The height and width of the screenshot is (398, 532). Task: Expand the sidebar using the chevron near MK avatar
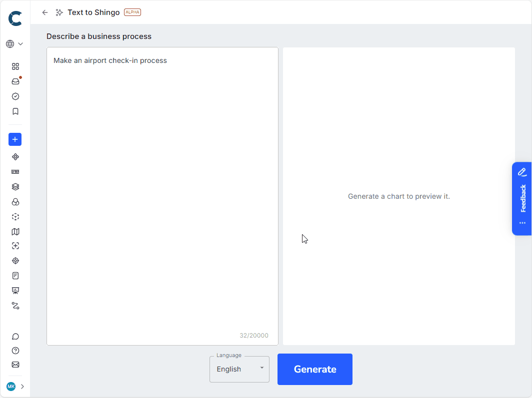click(x=22, y=386)
